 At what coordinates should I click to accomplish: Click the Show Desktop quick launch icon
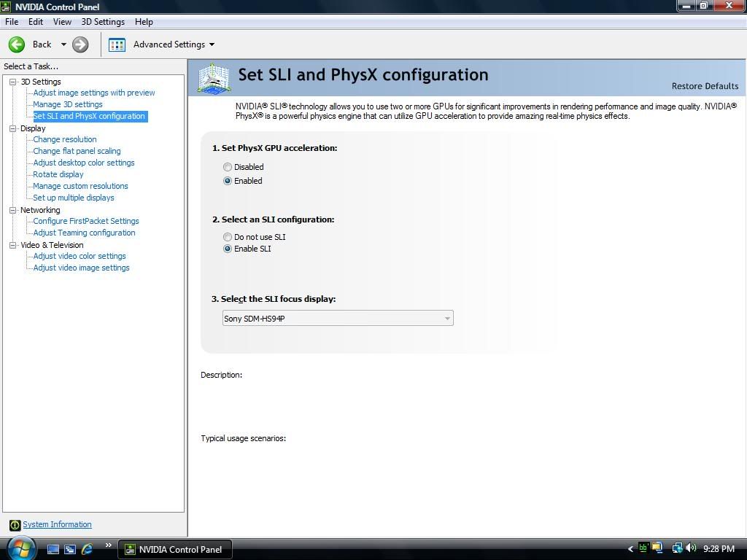[53, 549]
